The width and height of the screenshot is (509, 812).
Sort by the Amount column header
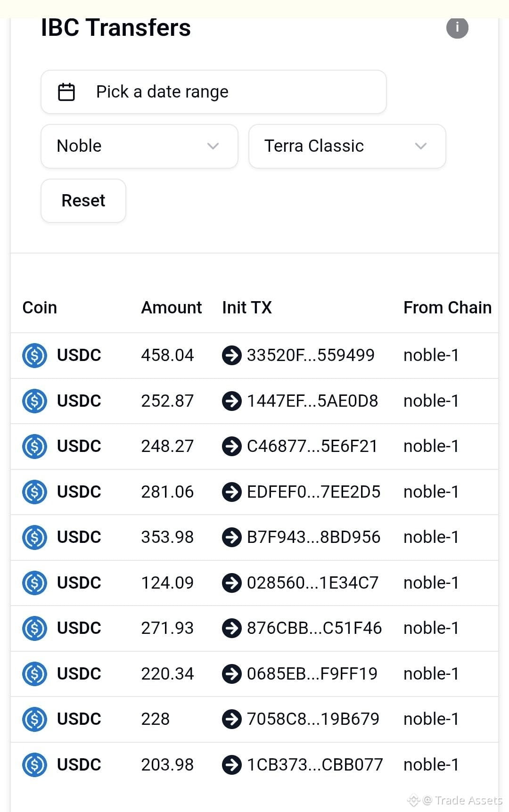click(172, 308)
